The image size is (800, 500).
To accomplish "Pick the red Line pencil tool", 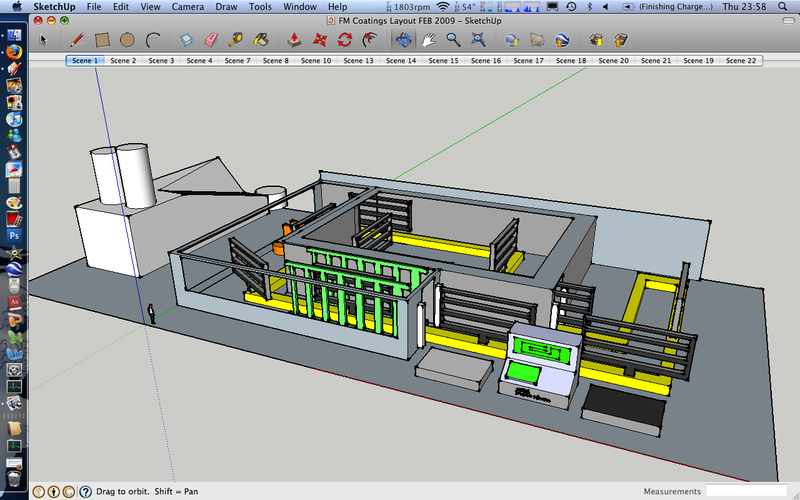I will (76, 40).
